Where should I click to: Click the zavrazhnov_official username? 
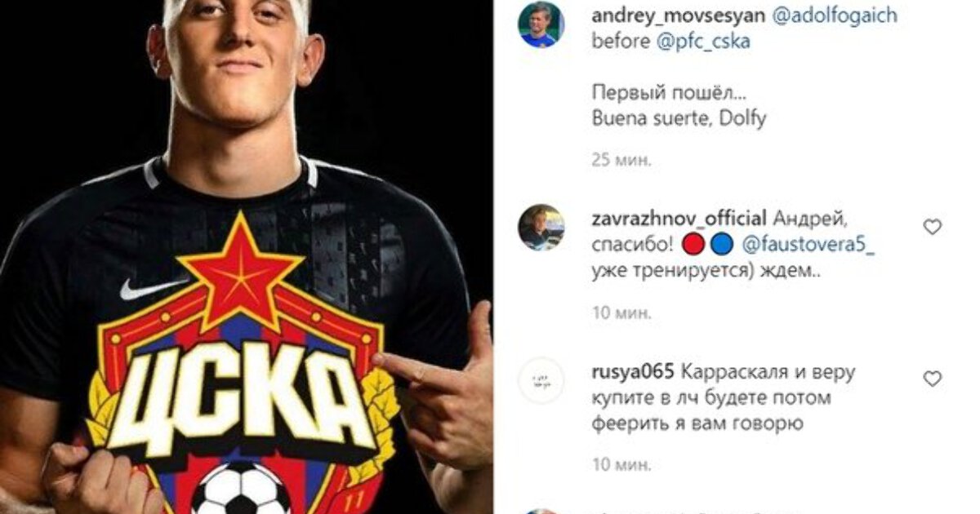tap(679, 219)
